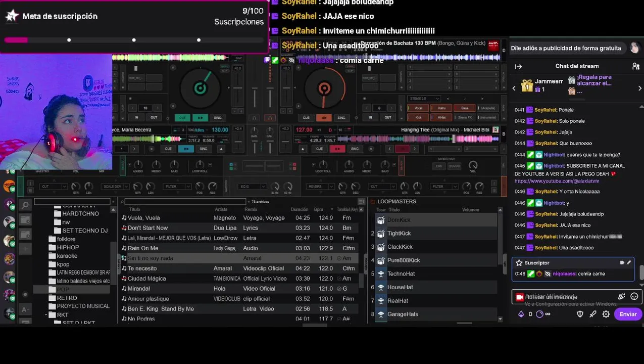
Task: Play the top right deck with Hanging Tree
Action: click(x=324, y=118)
